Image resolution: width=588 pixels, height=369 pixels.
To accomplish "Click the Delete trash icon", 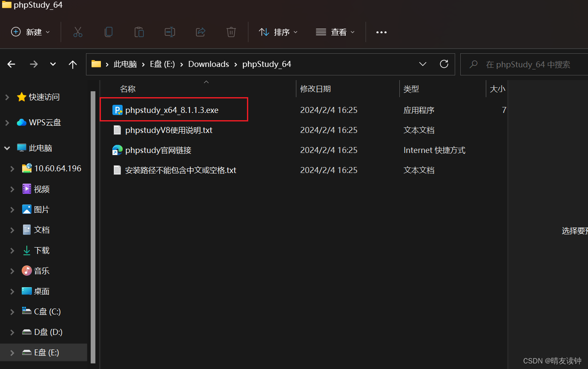I will coord(231,32).
